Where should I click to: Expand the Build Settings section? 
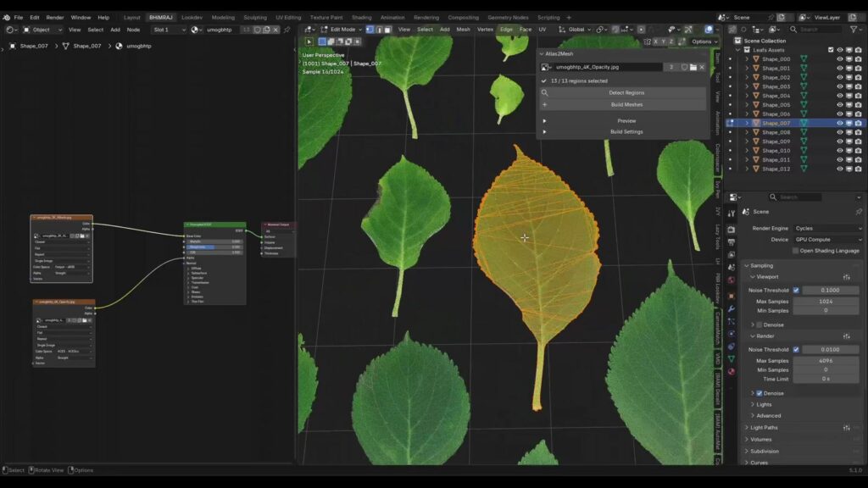coord(626,131)
